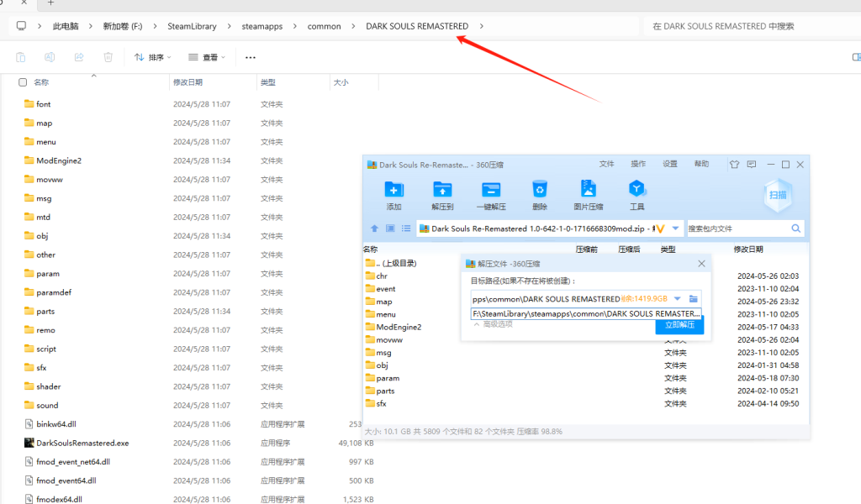Expand the archive path dropdown in 360压缩
Image resolution: width=861 pixels, height=504 pixels.
675,228
